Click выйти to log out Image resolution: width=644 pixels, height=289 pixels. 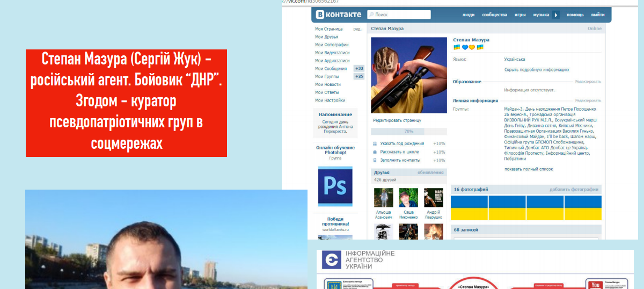pyautogui.click(x=598, y=15)
